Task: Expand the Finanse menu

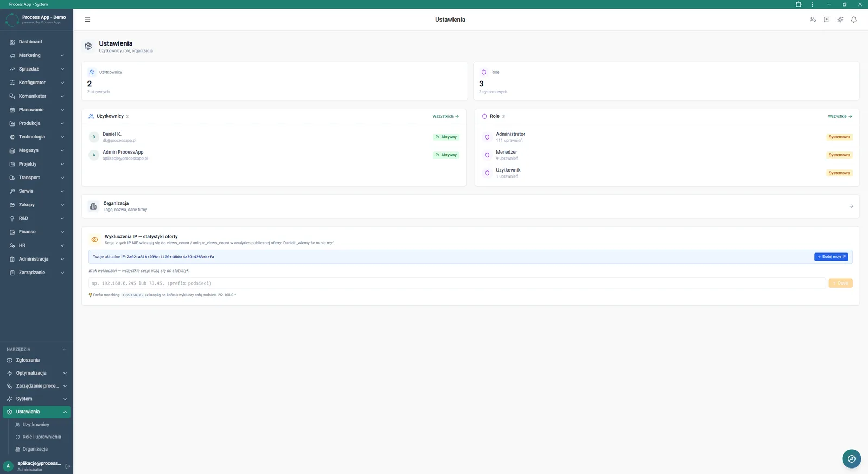Action: click(x=36, y=232)
